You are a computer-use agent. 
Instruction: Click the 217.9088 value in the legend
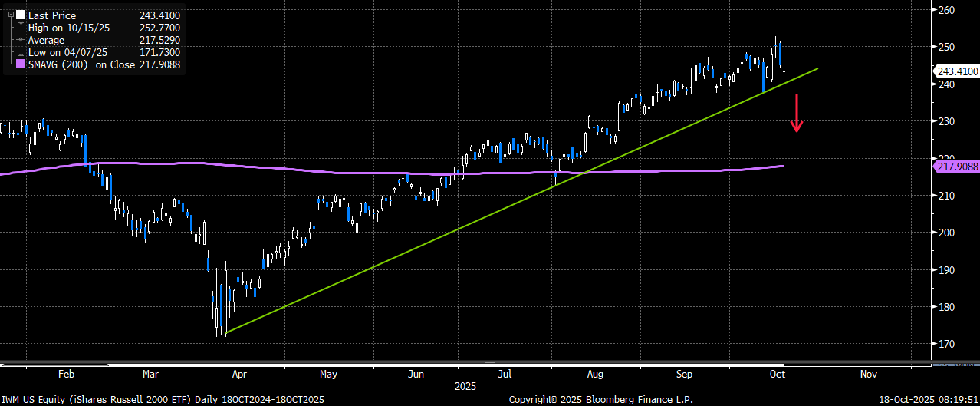(159, 64)
